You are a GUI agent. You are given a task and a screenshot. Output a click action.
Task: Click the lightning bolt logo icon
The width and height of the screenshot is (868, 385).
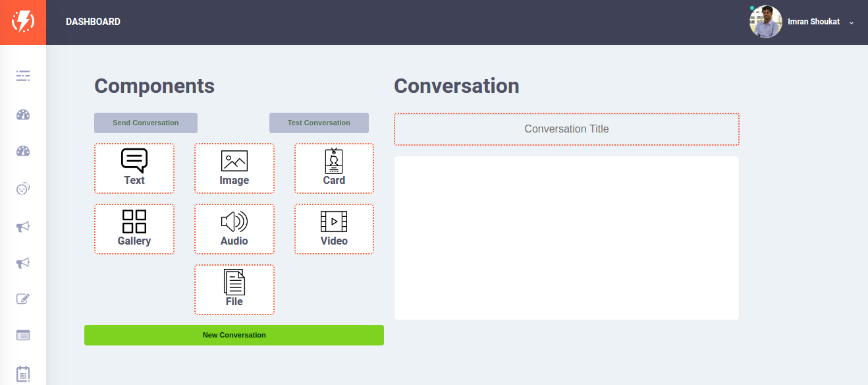click(x=23, y=21)
